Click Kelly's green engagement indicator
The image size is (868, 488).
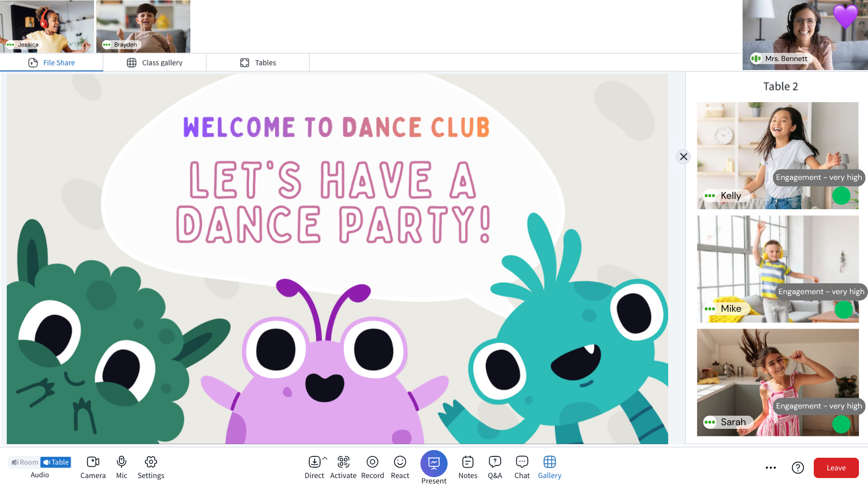point(841,196)
